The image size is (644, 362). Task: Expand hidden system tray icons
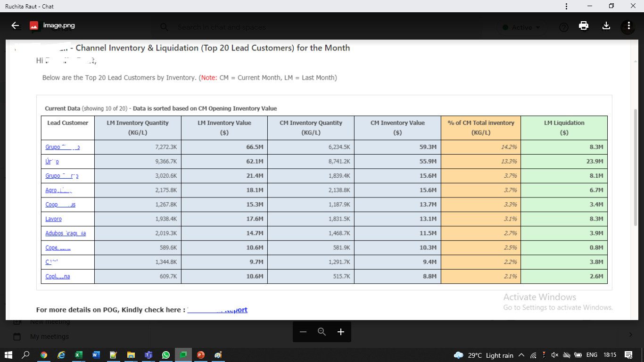click(521, 355)
